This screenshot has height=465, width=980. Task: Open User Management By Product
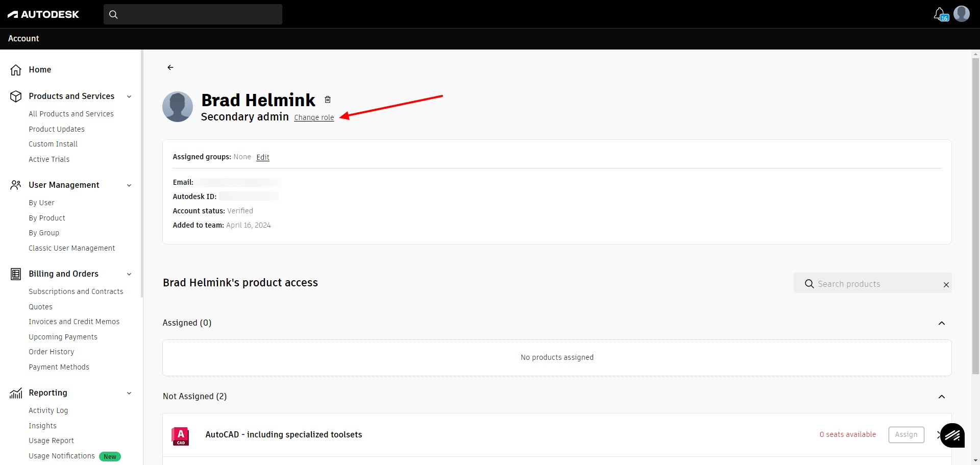(47, 218)
